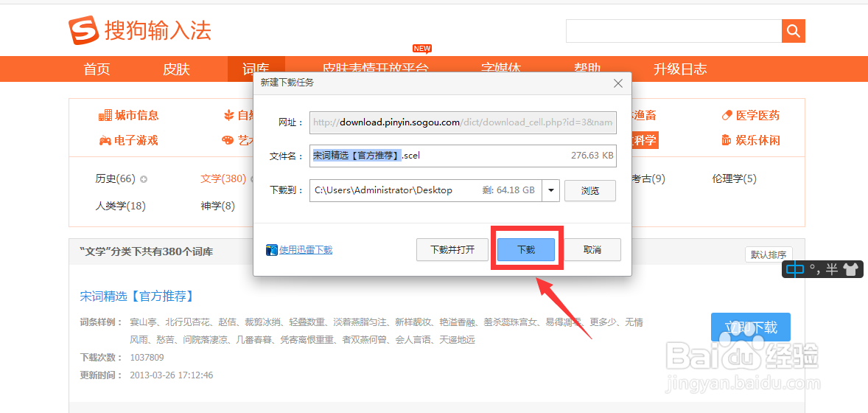Click the 取消 button
Screen dimensions: 868x413
coord(592,249)
